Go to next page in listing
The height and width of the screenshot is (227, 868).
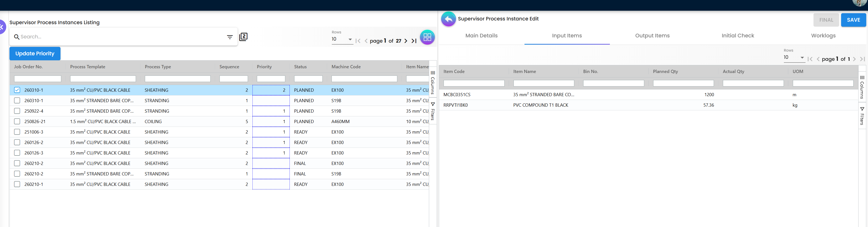[406, 41]
